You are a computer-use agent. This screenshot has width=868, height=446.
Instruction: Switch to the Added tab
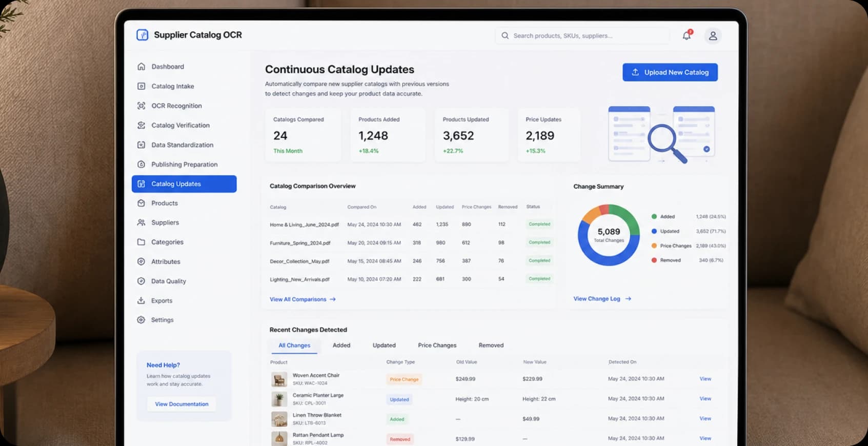click(341, 346)
